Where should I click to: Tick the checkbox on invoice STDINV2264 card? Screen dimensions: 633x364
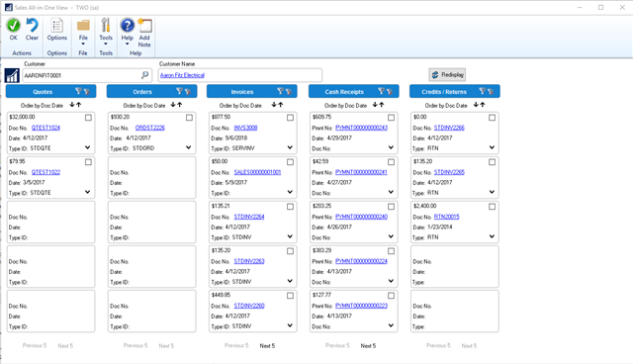(290, 207)
